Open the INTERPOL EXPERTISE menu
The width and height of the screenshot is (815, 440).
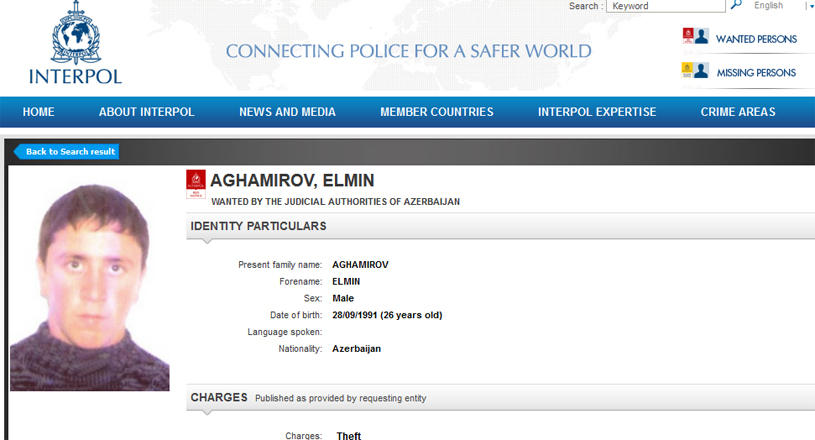597,112
